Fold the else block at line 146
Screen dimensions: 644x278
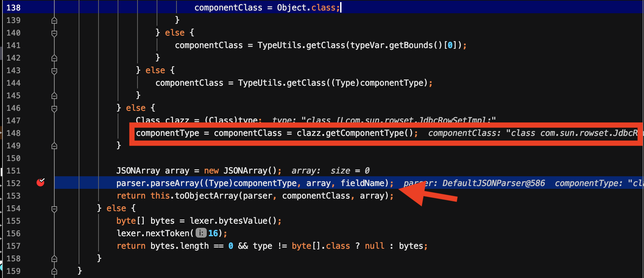click(54, 109)
